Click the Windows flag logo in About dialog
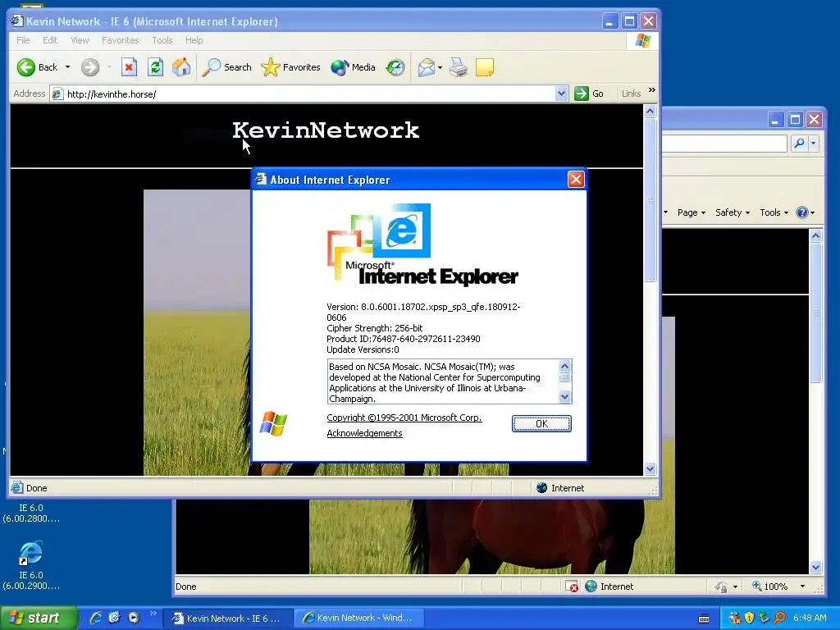This screenshot has width=840, height=630. click(x=273, y=424)
